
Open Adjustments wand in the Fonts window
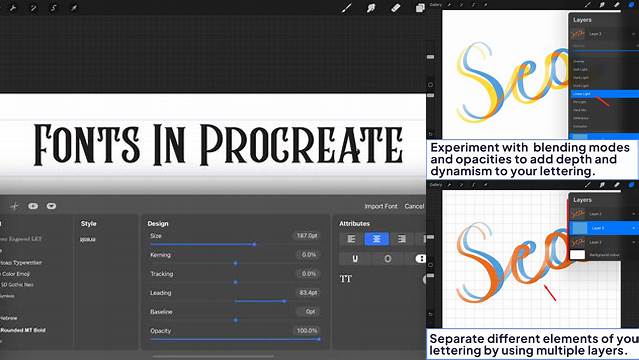(33, 8)
